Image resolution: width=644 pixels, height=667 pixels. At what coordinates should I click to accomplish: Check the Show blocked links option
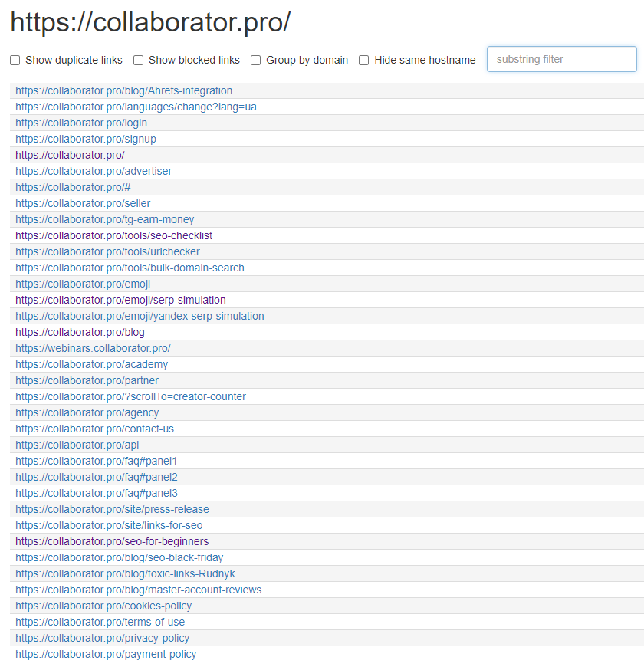tap(139, 60)
